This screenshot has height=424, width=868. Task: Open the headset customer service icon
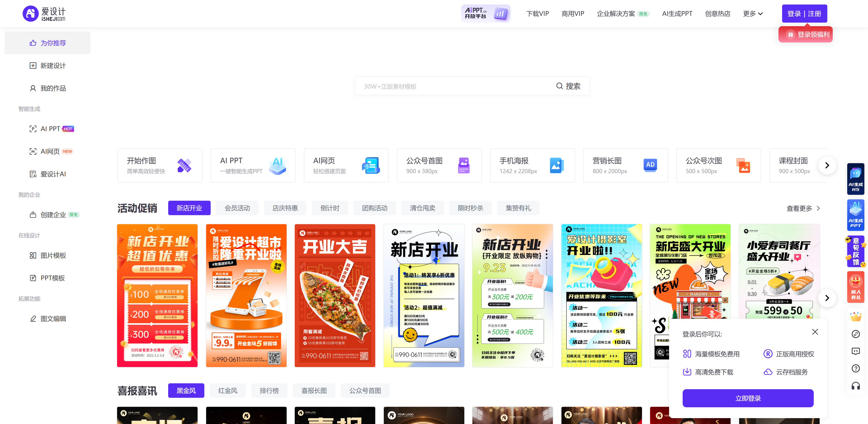tap(856, 386)
